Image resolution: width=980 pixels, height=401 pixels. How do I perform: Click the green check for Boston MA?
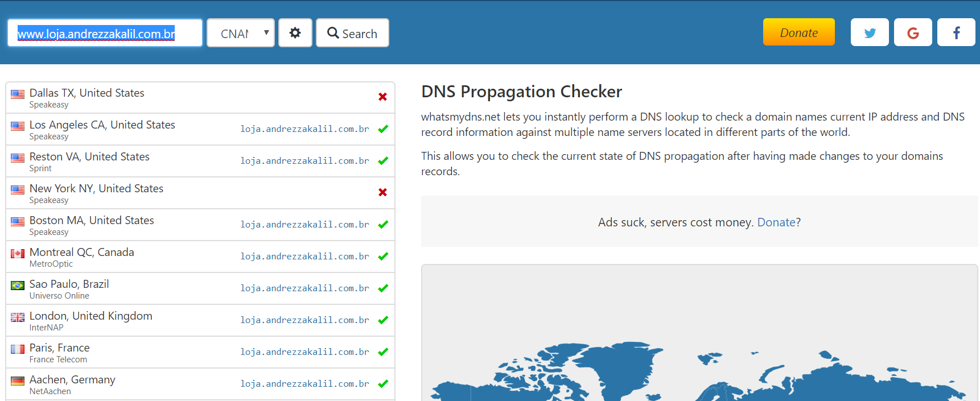tap(383, 224)
